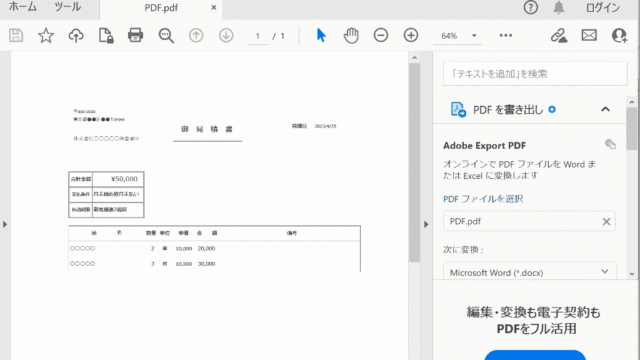The width and height of the screenshot is (640, 360).
Task: Zoom in with the plus icon
Action: (x=411, y=36)
